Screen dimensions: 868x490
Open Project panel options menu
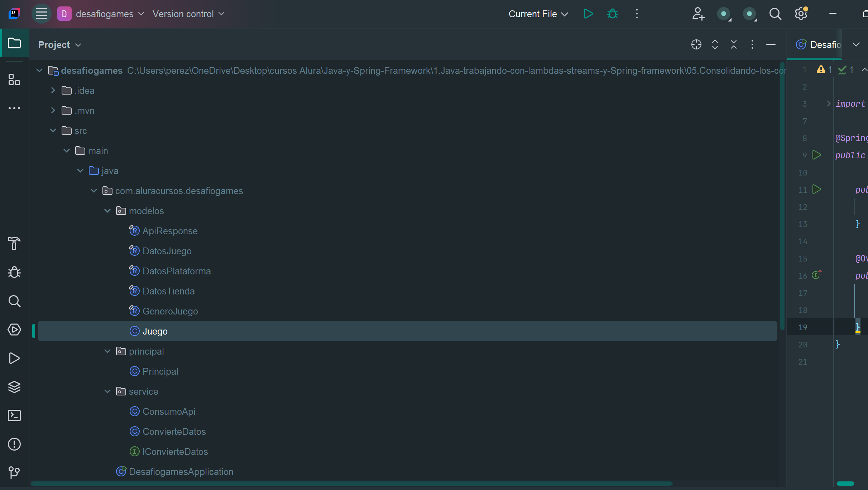click(x=752, y=45)
